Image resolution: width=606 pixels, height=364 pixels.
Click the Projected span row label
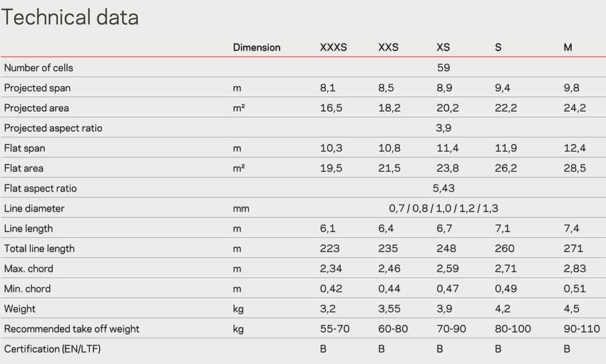pyautogui.click(x=38, y=88)
